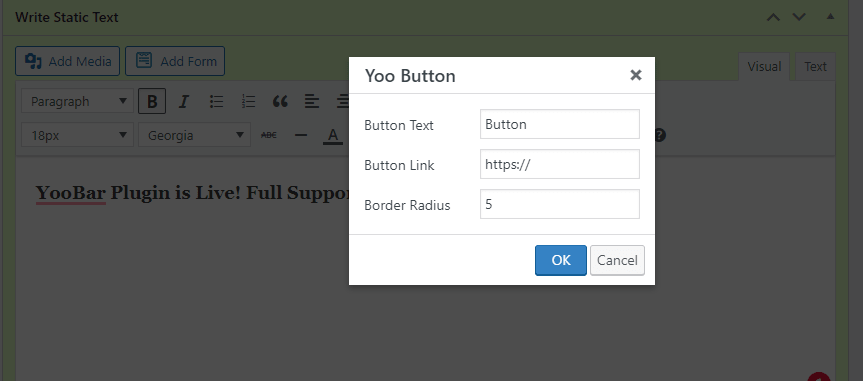Cancel the Yoo Button dialog

[617, 260]
